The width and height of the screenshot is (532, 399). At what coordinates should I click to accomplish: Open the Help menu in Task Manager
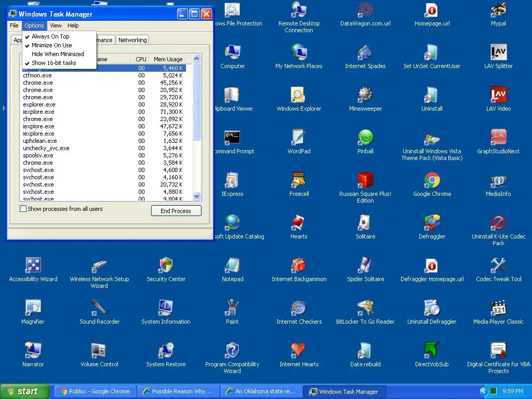click(73, 25)
